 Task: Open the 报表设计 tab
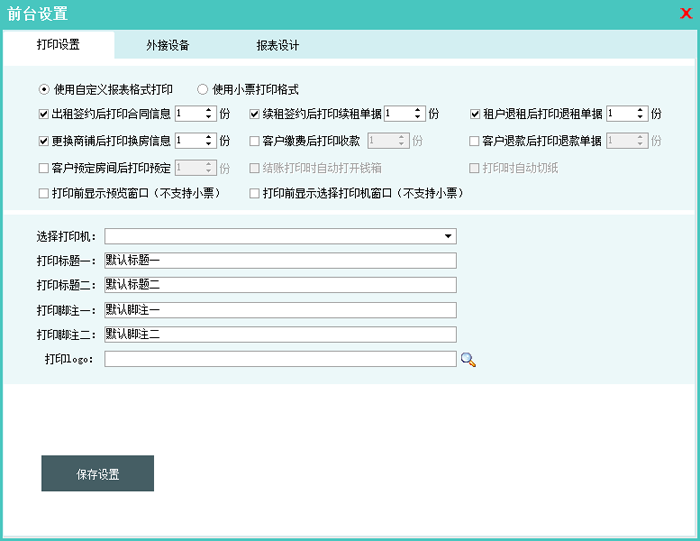pos(277,46)
